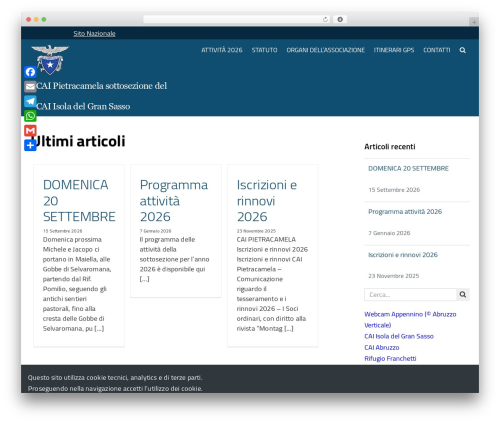Image resolution: width=500 pixels, height=423 pixels.
Task: Share the page on Facebook
Action: point(30,72)
